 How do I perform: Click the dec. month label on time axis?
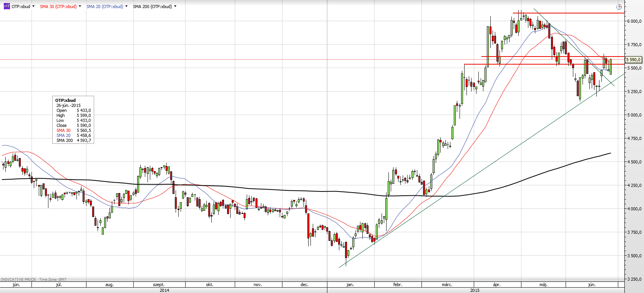[x=304, y=285]
